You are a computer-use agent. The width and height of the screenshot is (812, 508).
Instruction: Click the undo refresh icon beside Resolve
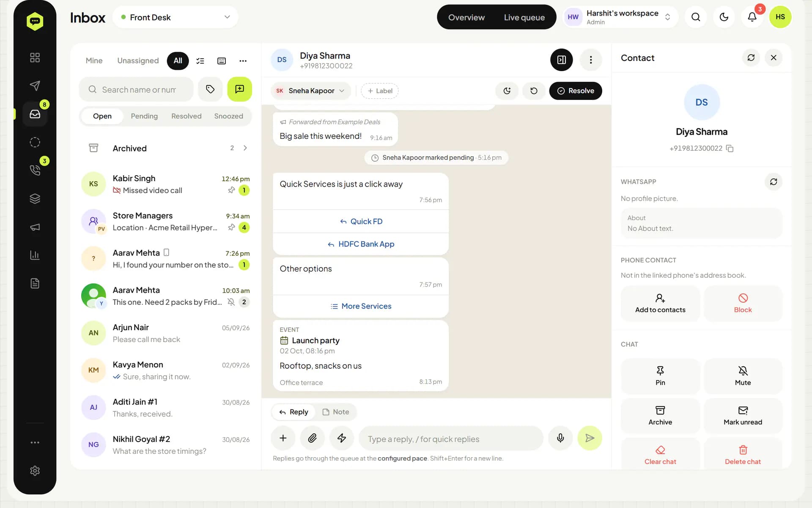click(x=534, y=91)
